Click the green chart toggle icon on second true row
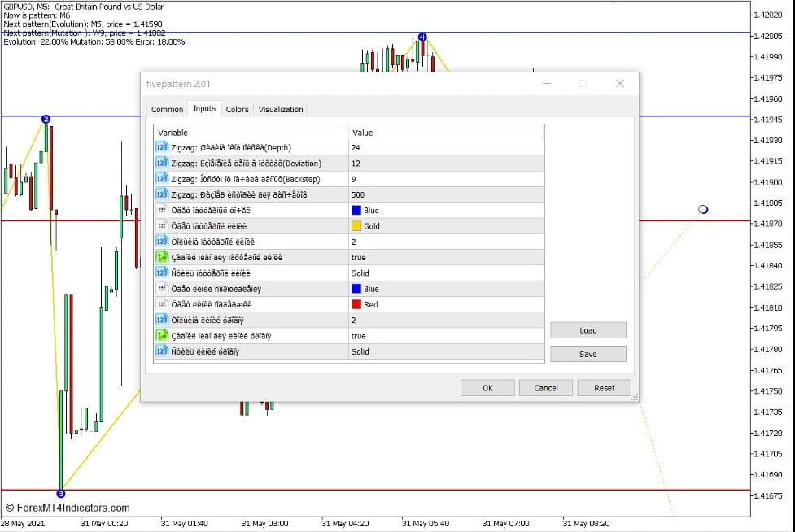795x532 pixels. (x=160, y=335)
